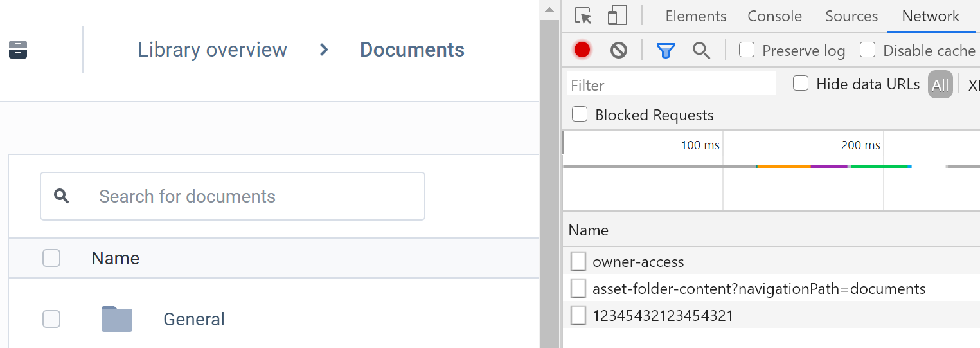
Task: Stop recording network log red button
Action: (582, 50)
